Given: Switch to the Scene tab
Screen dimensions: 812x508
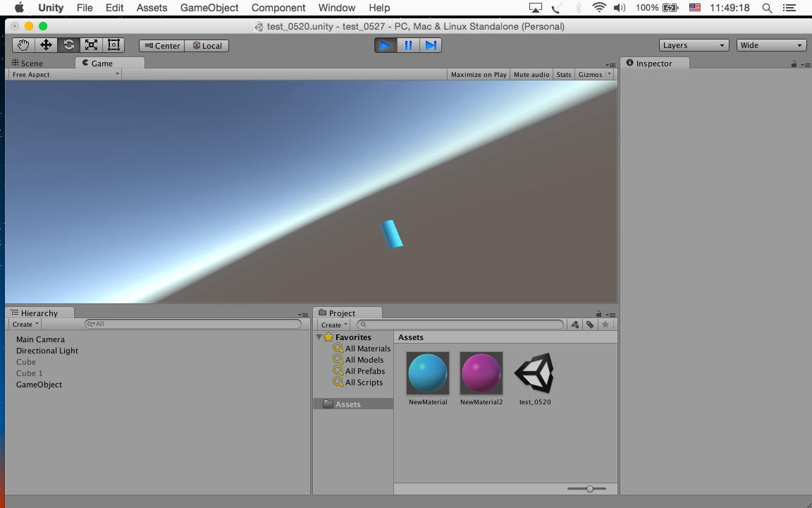Looking at the screenshot, I should (27, 64).
